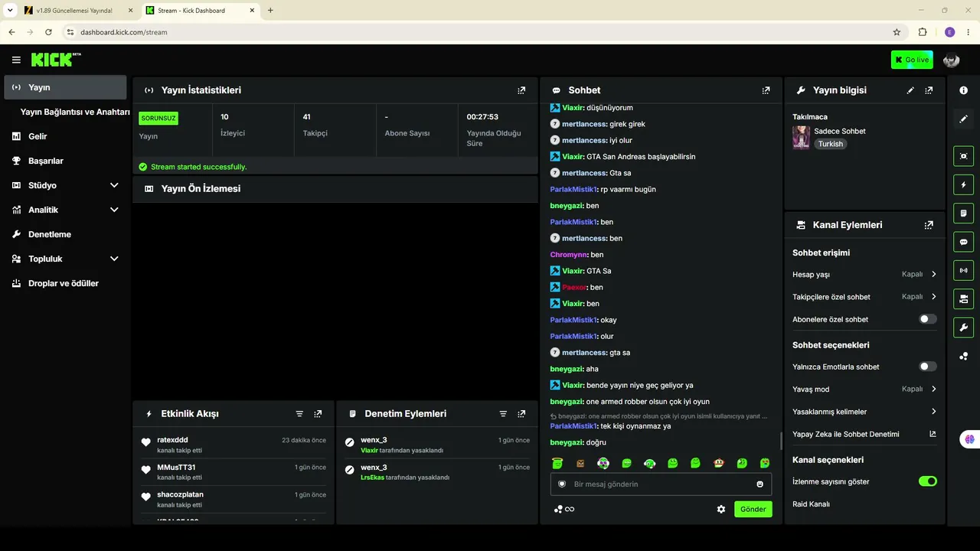Click the Bir mesaj gönderin input
The width and height of the screenshot is (980, 551).
coord(661,484)
